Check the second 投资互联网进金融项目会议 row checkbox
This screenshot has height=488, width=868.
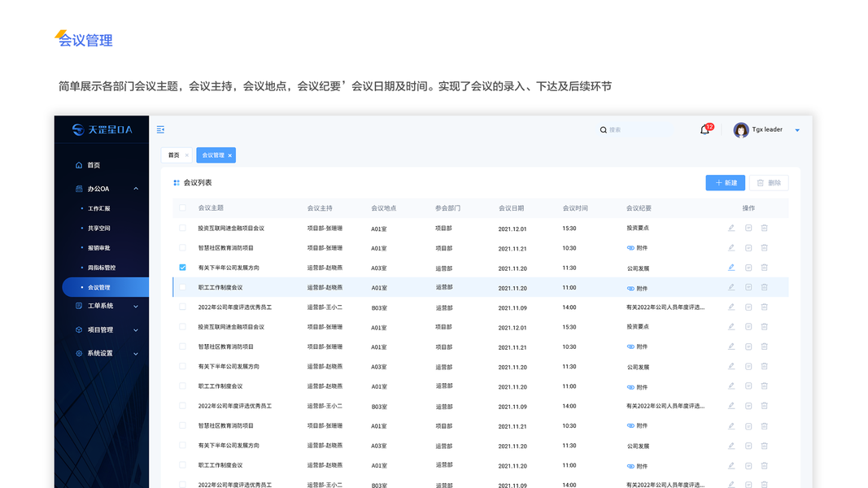[x=183, y=327]
